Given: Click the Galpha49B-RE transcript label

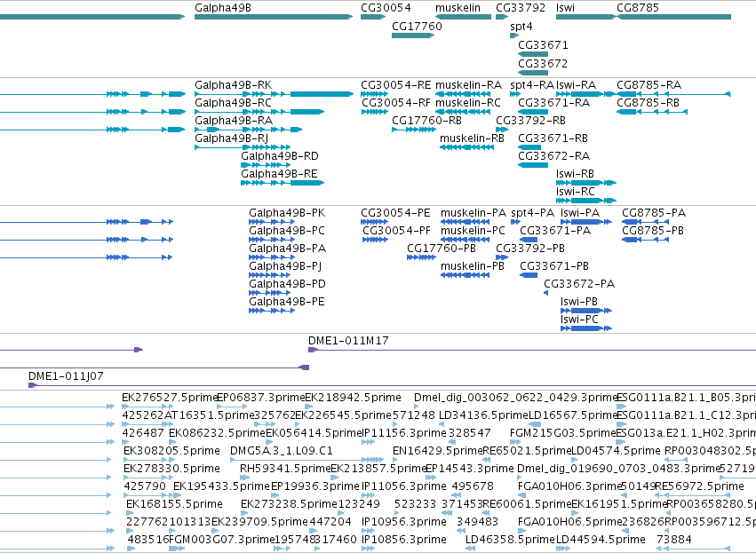Looking at the screenshot, I should [279, 174].
